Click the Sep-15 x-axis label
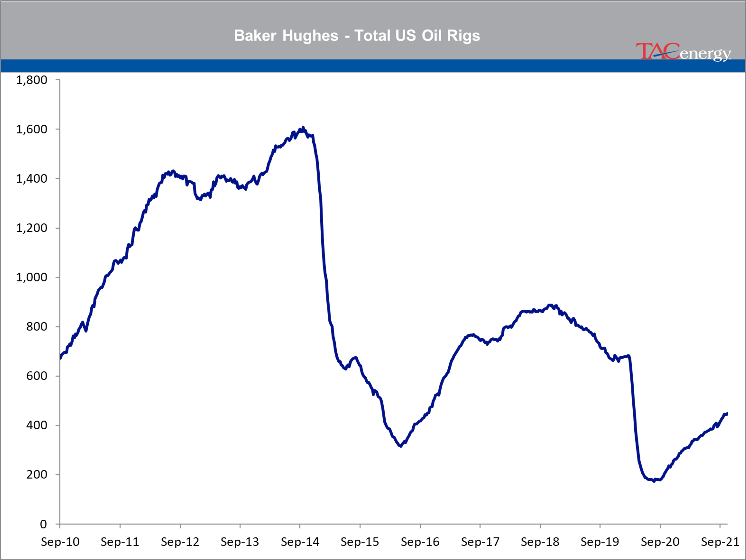This screenshot has width=746, height=560. (360, 542)
